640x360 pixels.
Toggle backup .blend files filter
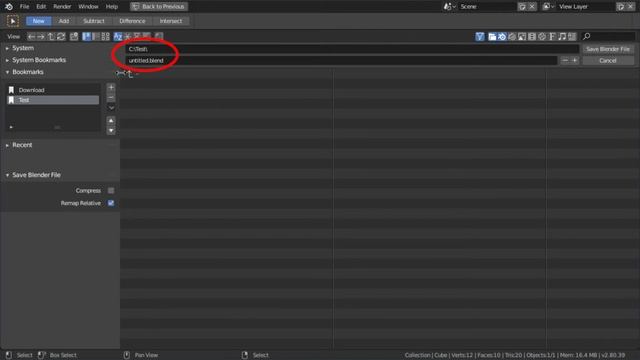[x=512, y=37]
